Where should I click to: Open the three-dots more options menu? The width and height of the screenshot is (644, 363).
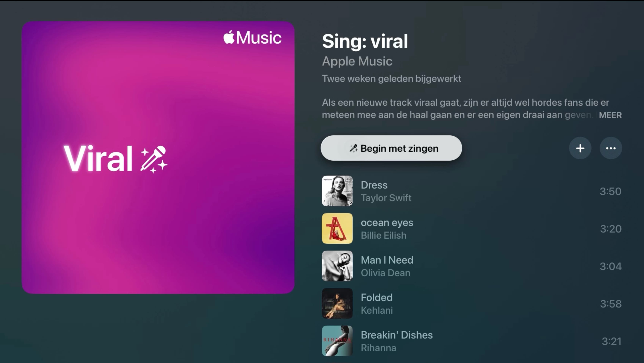tap(611, 148)
